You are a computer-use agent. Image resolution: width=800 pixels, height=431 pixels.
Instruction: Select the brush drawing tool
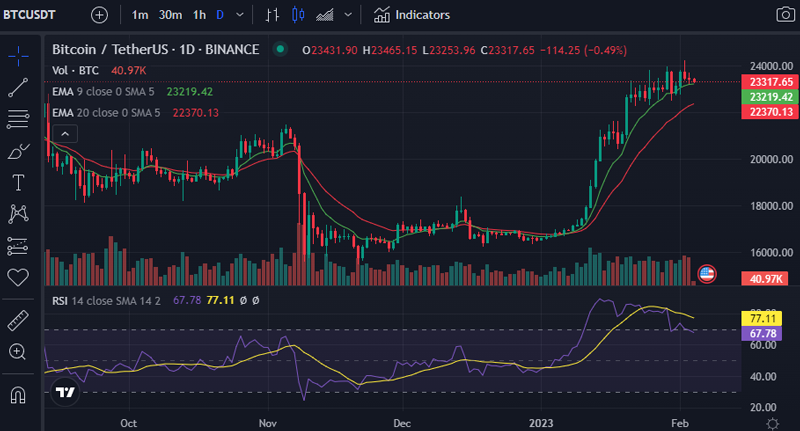coord(18,151)
